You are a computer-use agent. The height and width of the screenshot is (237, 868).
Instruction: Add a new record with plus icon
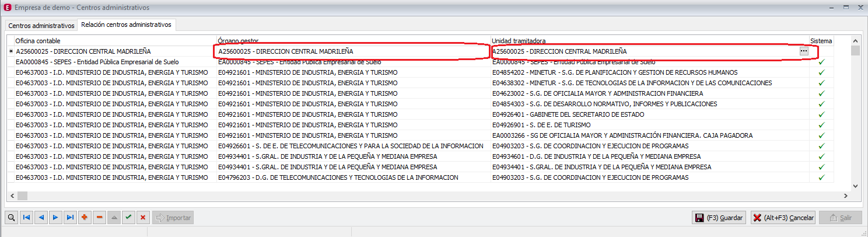85,217
